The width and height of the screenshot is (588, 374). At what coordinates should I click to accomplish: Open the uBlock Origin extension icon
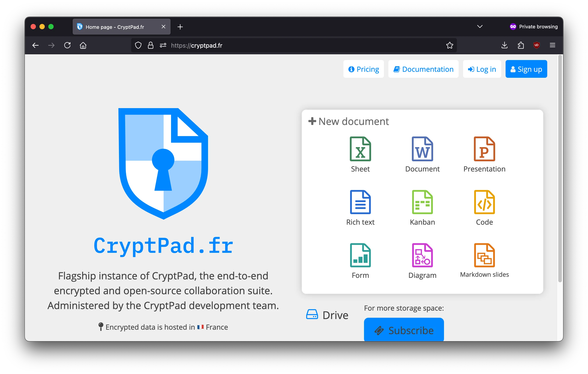coord(536,45)
